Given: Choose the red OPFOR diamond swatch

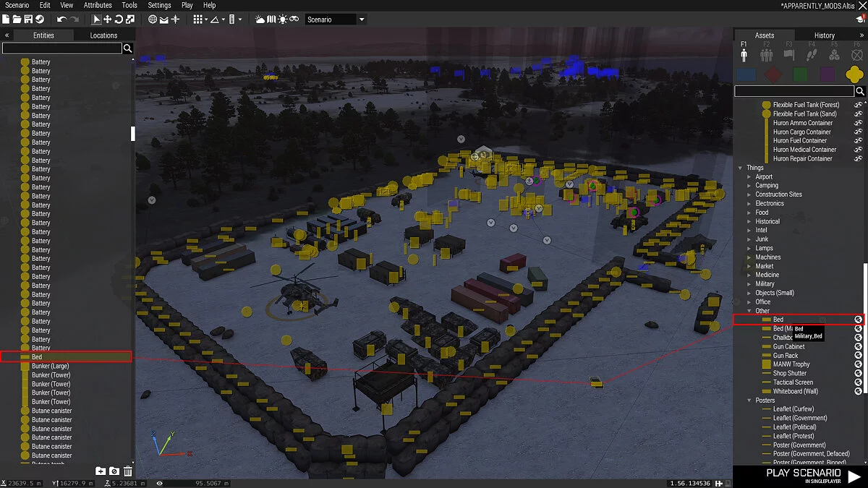Looking at the screenshot, I should click(x=773, y=74).
